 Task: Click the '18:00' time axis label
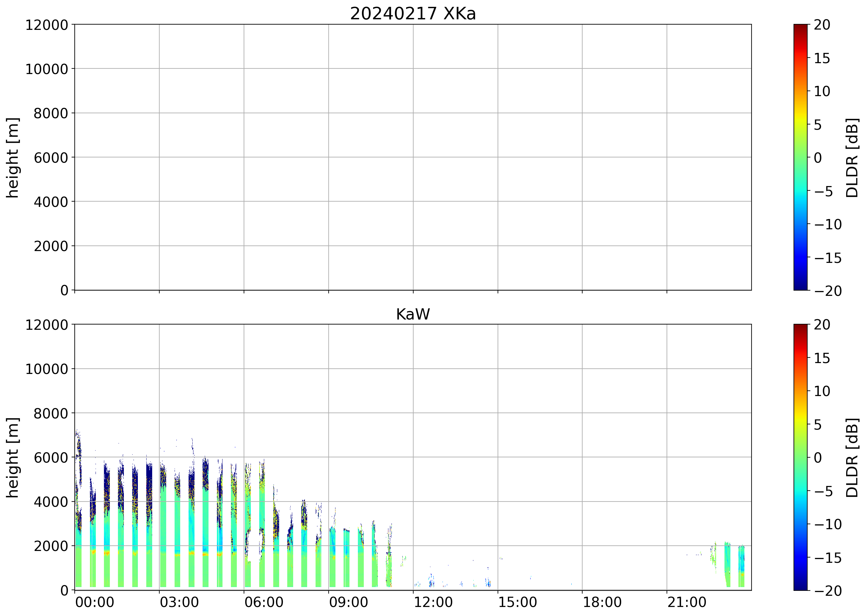coord(602,602)
